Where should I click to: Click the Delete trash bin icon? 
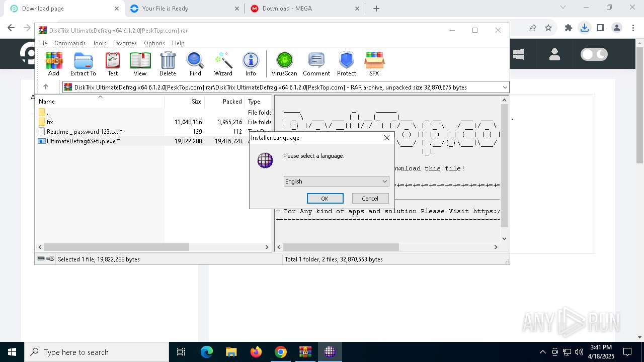pyautogui.click(x=168, y=64)
